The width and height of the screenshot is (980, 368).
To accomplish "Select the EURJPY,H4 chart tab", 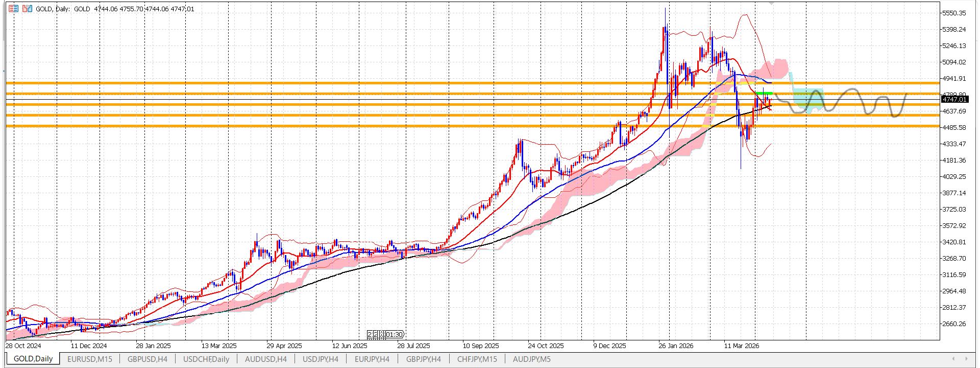I will coord(372,359).
